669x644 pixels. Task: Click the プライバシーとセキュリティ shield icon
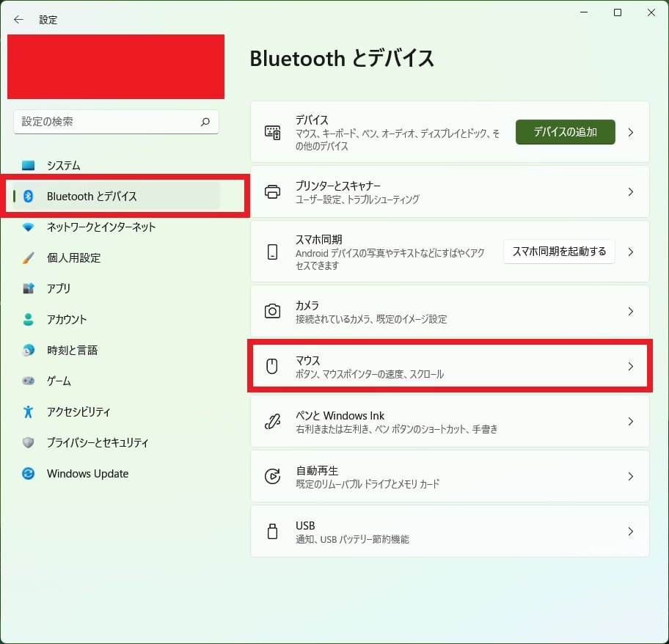coord(28,442)
